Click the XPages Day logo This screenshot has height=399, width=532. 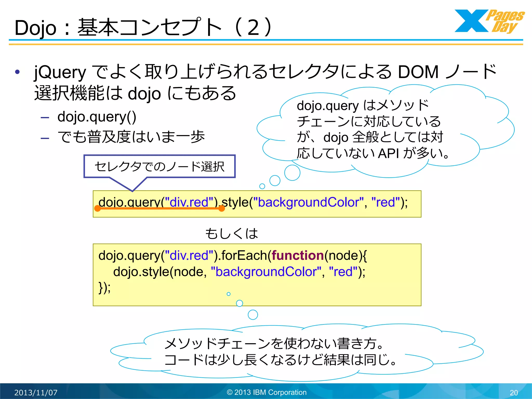click(489, 21)
